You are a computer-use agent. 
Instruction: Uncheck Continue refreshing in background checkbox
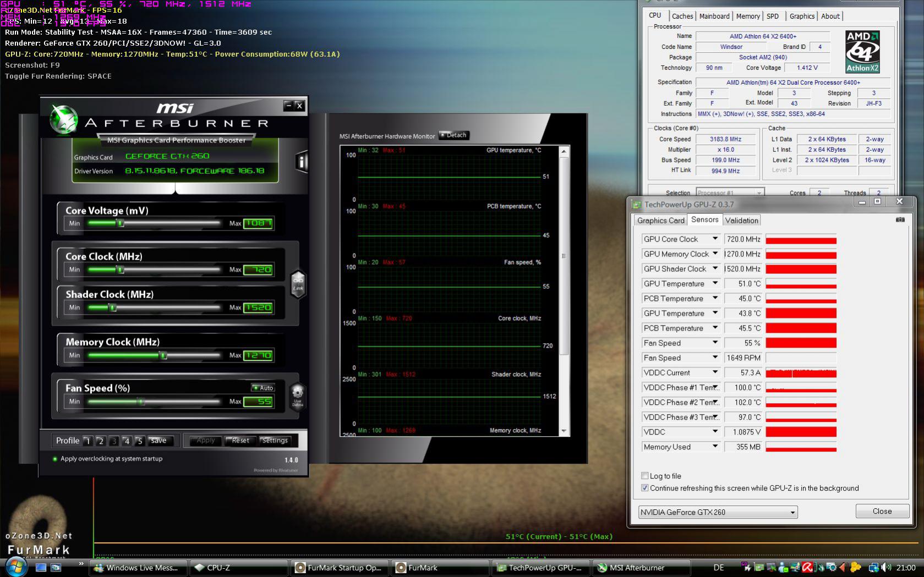tap(645, 488)
